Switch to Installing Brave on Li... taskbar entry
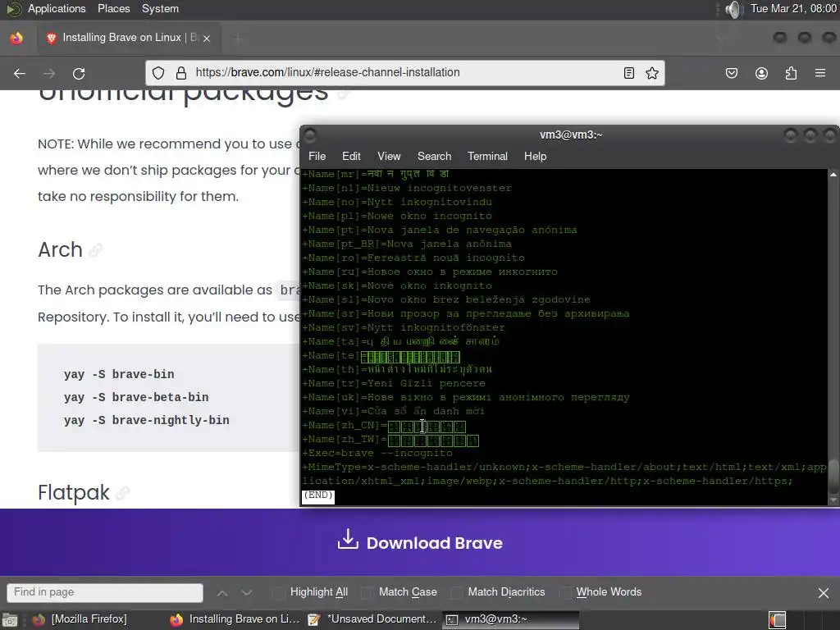This screenshot has width=840, height=630. (235, 619)
